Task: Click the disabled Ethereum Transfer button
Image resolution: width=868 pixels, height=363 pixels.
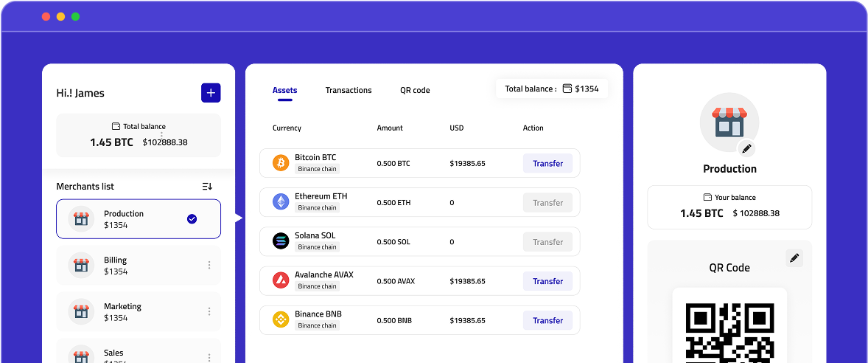Action: click(x=547, y=203)
